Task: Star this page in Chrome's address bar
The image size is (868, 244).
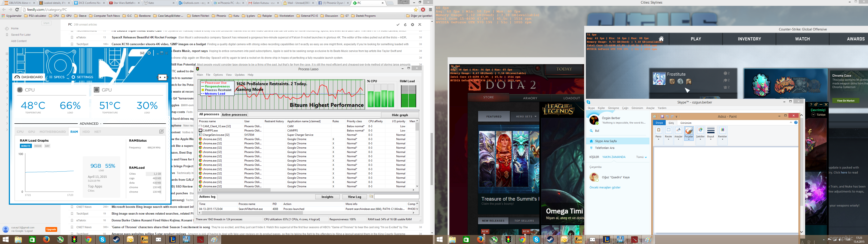Action: (416, 10)
